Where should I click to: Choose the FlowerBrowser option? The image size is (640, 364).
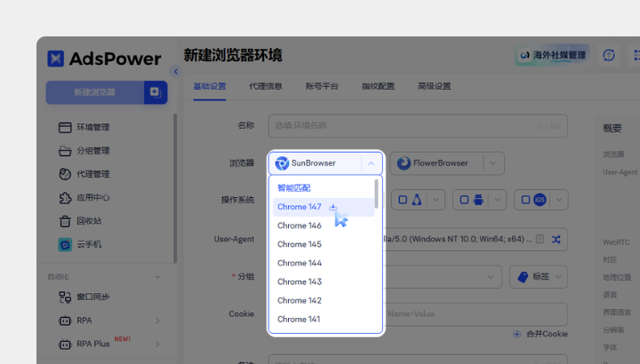point(436,163)
